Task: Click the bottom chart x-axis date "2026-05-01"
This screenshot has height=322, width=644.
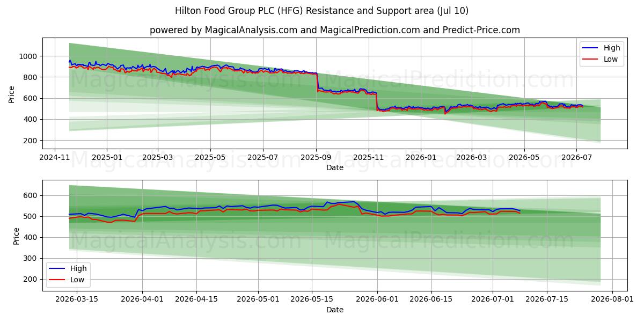Action: pos(258,300)
